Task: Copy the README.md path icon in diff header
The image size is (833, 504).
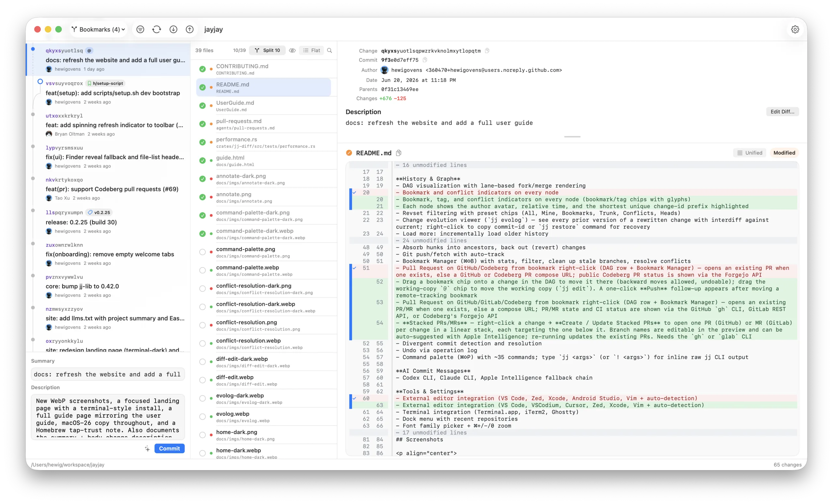Action: [x=399, y=153]
